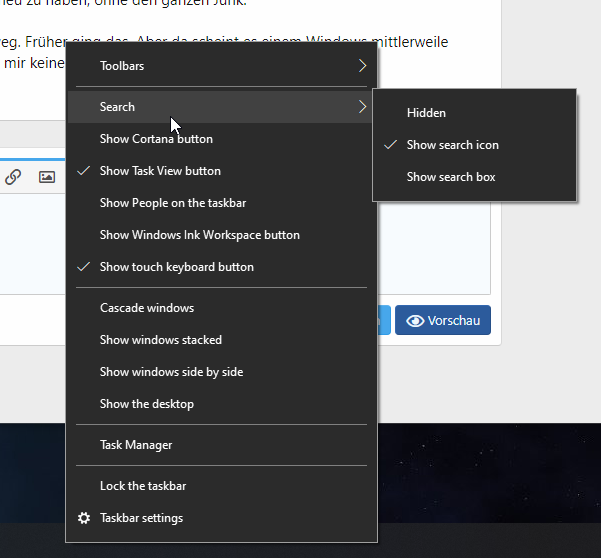Select Show the desktop
The image size is (601, 558).
221,404
